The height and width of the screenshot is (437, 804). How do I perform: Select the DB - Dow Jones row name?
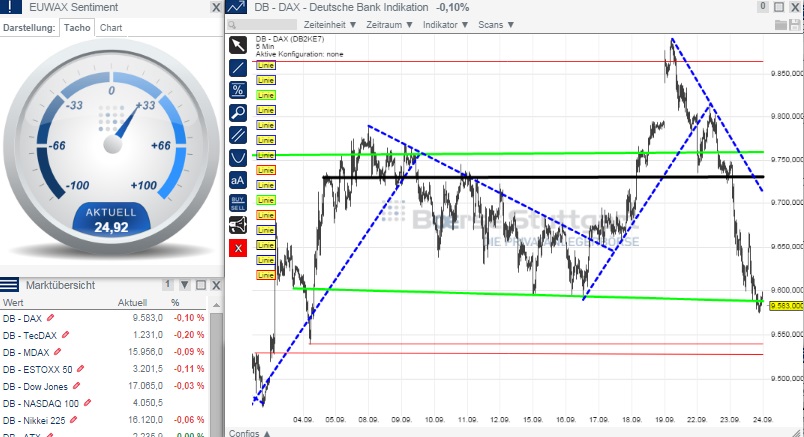[x=35, y=387]
